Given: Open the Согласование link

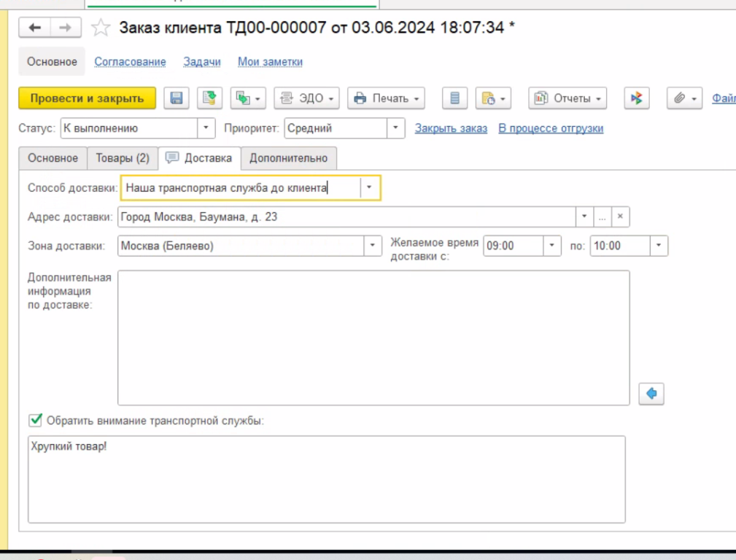Looking at the screenshot, I should tap(130, 62).
